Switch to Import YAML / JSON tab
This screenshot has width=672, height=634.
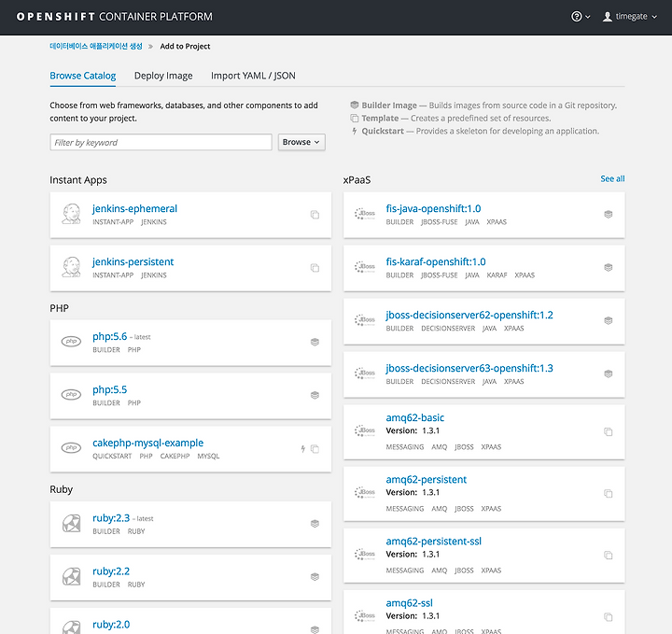coord(253,76)
